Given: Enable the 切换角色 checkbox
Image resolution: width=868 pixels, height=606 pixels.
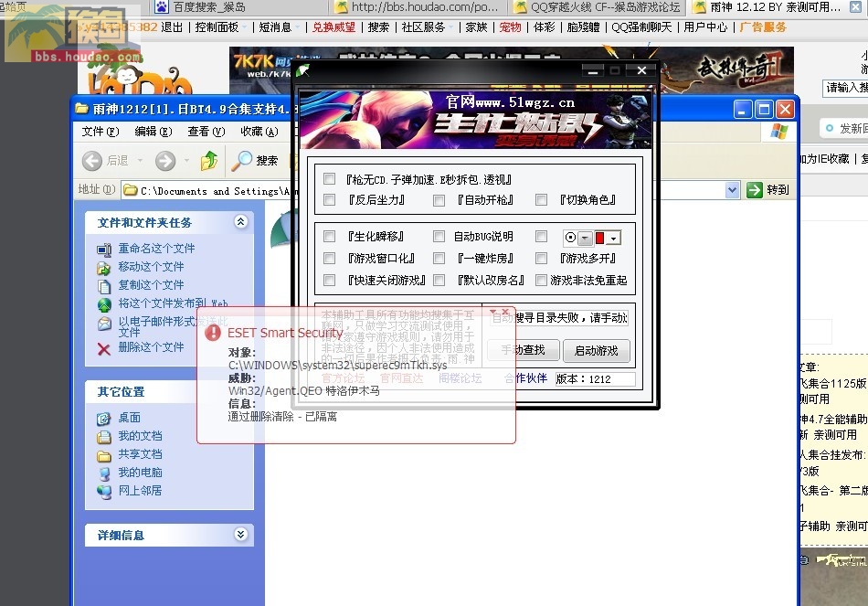Looking at the screenshot, I should point(542,199).
